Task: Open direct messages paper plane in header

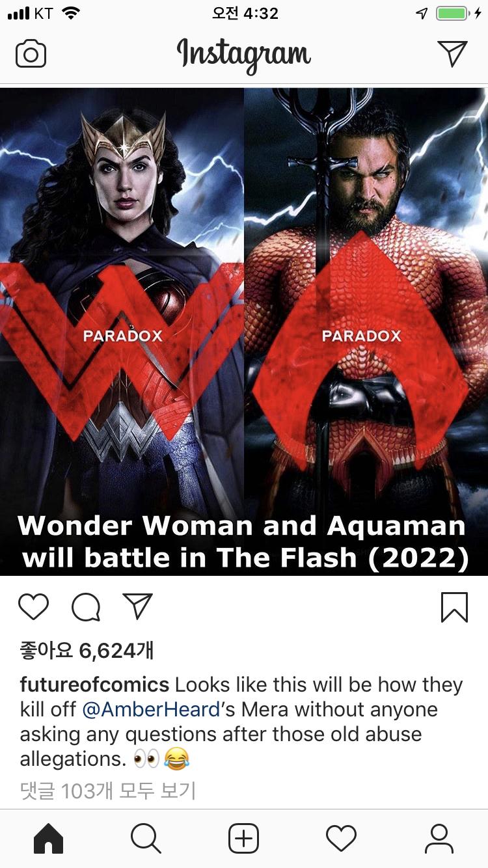Action: pos(452,53)
